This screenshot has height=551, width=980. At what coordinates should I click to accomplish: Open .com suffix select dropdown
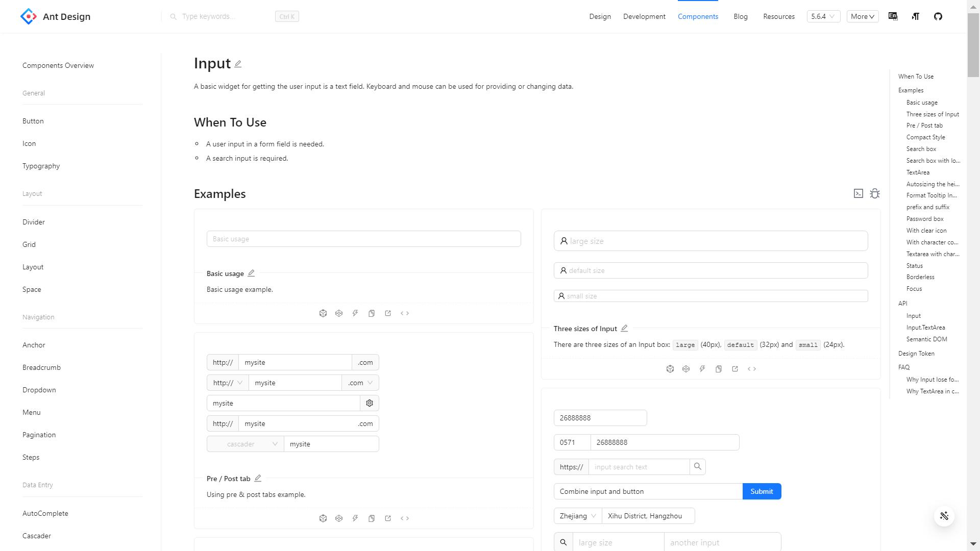360,383
